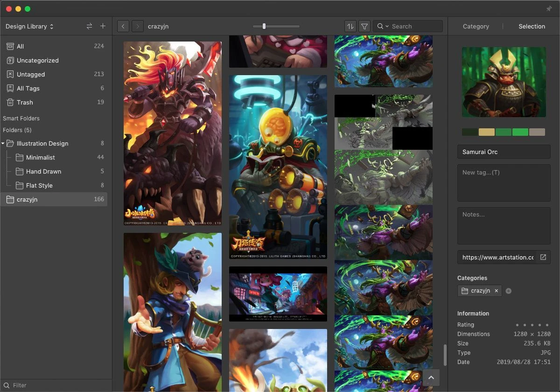560x392 pixels.
Task: Remove the crazyjn category tag
Action: pyautogui.click(x=496, y=291)
